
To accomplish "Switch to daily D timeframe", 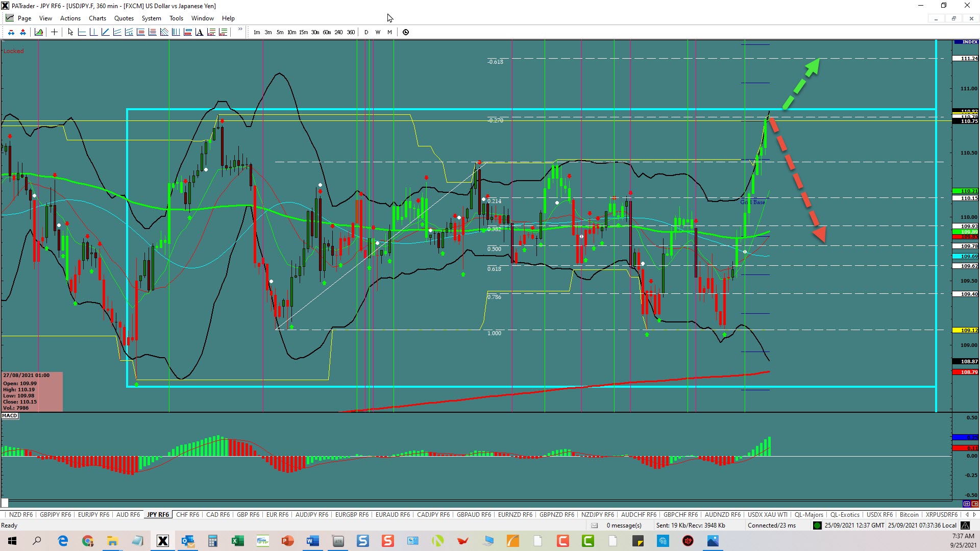I will pos(366,32).
